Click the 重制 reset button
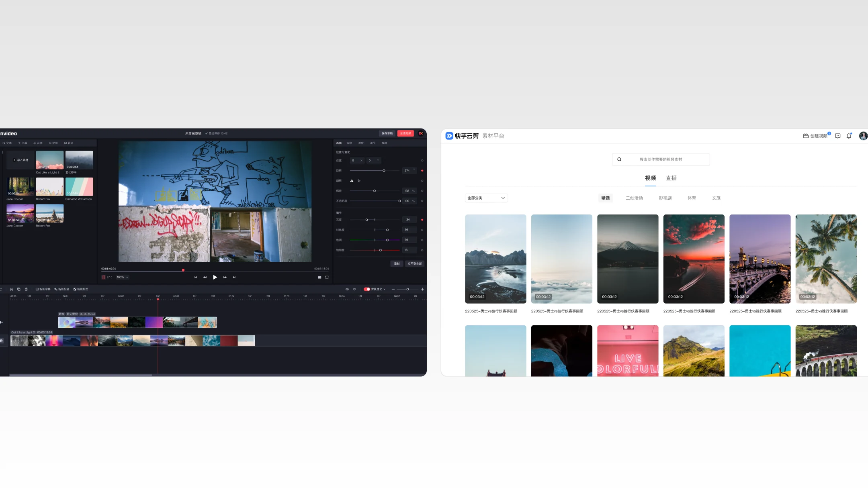 click(397, 264)
